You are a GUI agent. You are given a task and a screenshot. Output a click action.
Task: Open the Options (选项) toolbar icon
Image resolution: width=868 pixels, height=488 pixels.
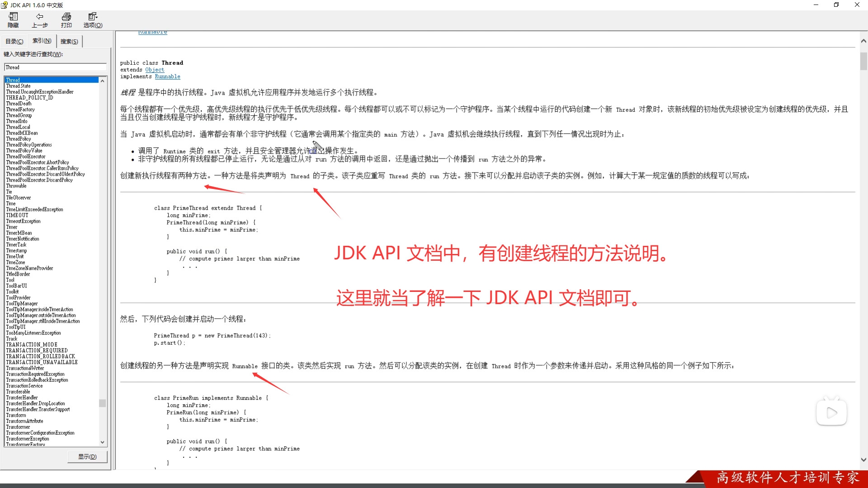pyautogui.click(x=93, y=20)
